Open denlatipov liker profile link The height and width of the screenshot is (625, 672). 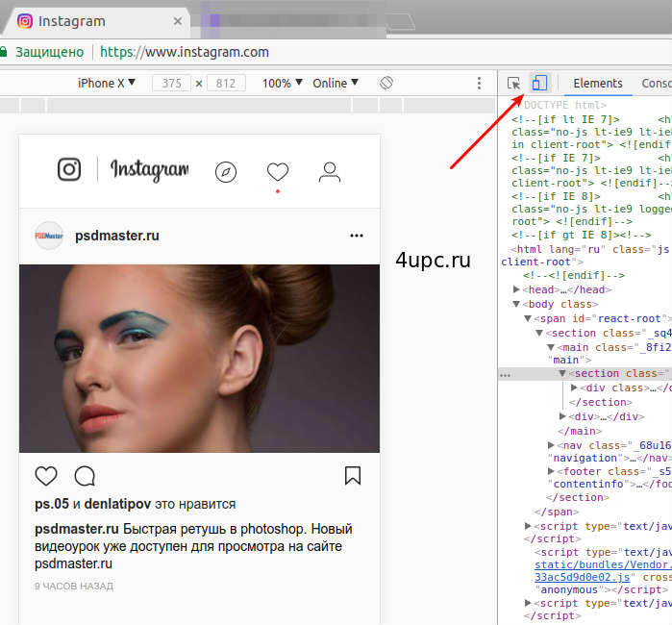click(x=117, y=504)
